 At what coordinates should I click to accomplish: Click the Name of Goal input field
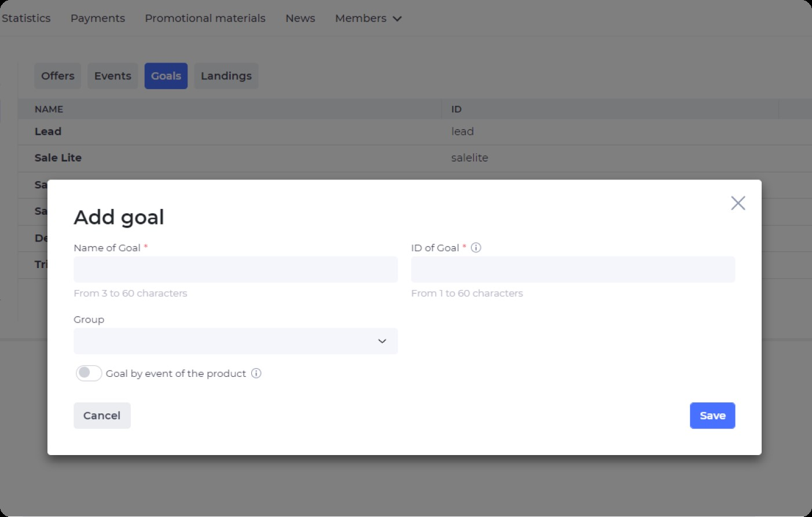236,269
